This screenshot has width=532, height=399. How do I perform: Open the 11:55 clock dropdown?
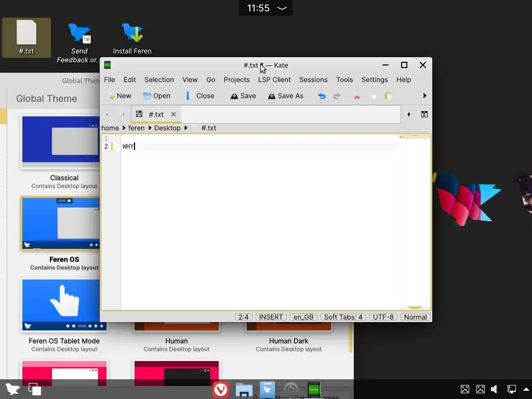click(x=265, y=8)
